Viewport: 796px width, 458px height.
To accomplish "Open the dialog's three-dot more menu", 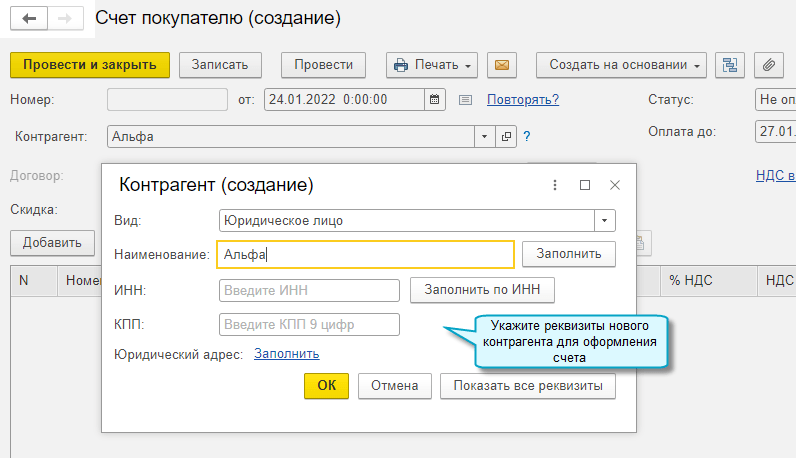I will pyautogui.click(x=556, y=185).
